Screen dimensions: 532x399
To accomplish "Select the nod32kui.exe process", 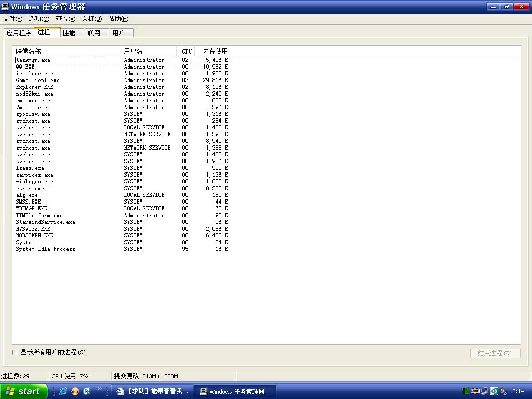I will tap(123, 94).
